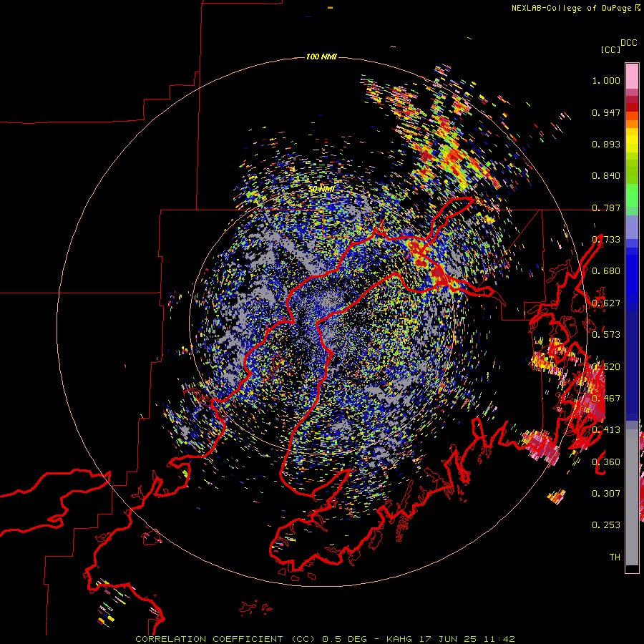Select the 0.680 scale value
The width and height of the screenshot is (644, 644).
pos(606,271)
